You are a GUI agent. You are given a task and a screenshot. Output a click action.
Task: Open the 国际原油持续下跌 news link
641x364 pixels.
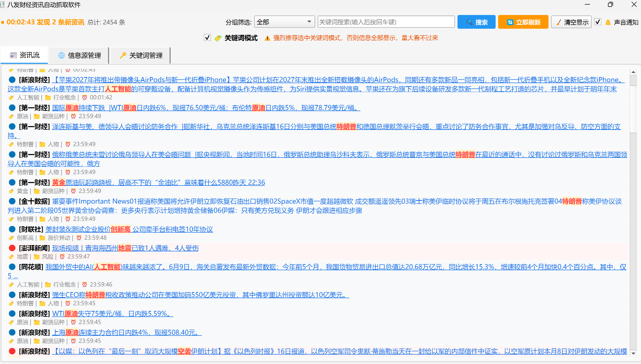point(206,108)
